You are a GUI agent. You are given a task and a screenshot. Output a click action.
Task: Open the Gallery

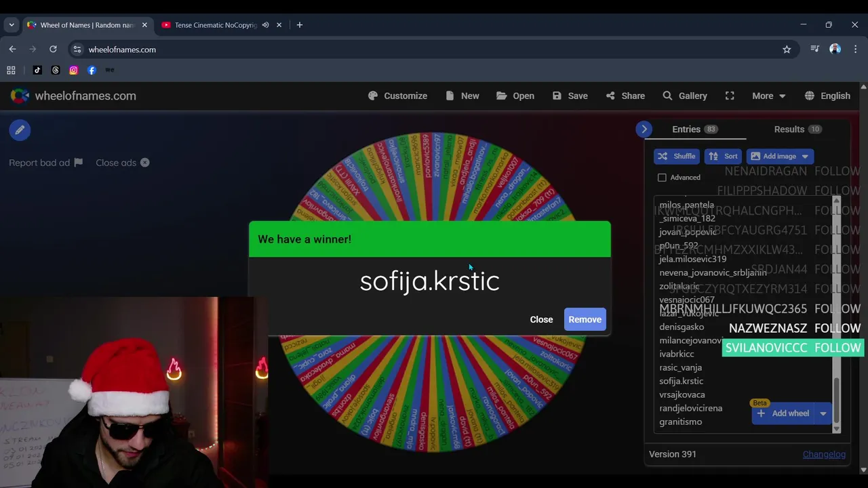pos(685,96)
